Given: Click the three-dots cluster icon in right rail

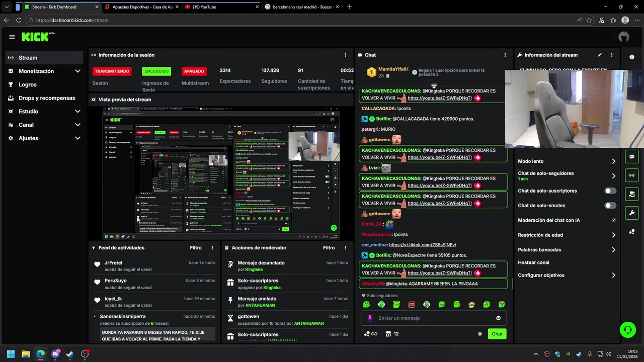Looking at the screenshot, I should [x=632, y=232].
